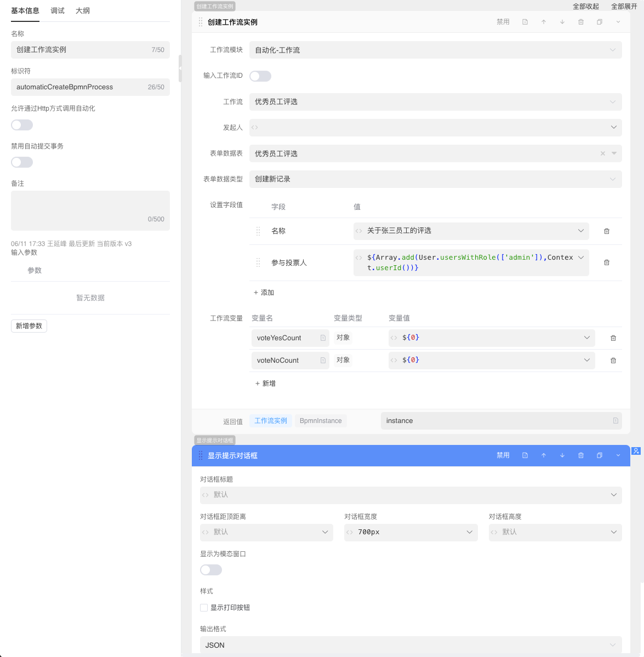Delete the 参与投票人 field row
Image resolution: width=644 pixels, height=657 pixels.
click(607, 262)
